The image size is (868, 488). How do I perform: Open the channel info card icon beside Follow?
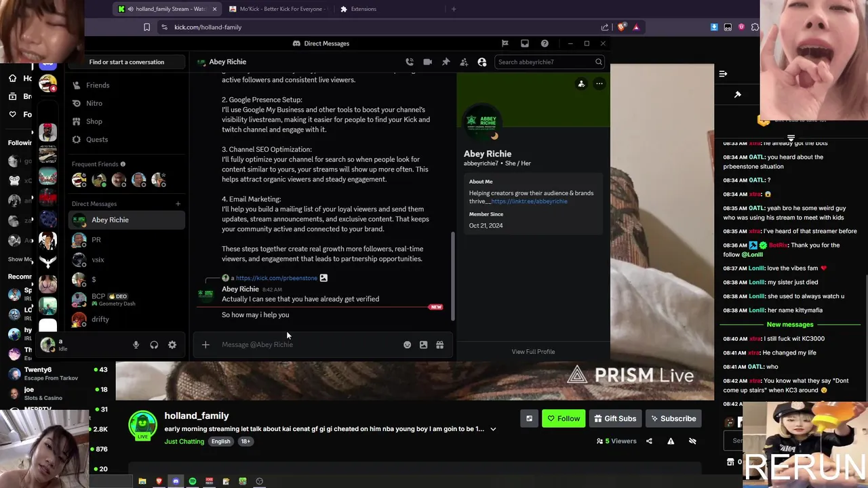click(x=529, y=419)
